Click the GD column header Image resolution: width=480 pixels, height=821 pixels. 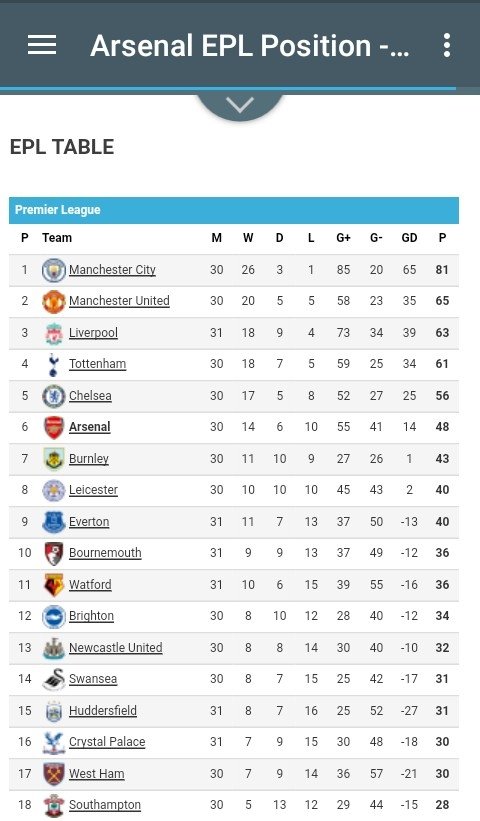(x=409, y=238)
